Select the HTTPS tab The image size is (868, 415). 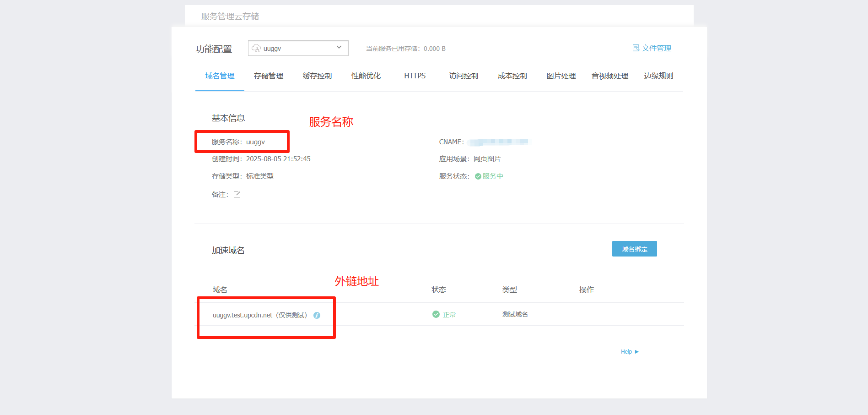415,76
